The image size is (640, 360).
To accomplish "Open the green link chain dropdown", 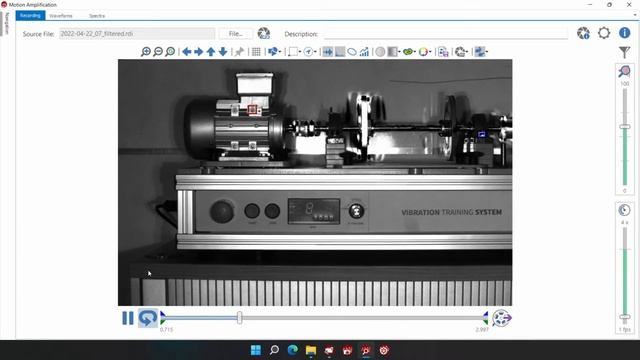I will point(409,52).
